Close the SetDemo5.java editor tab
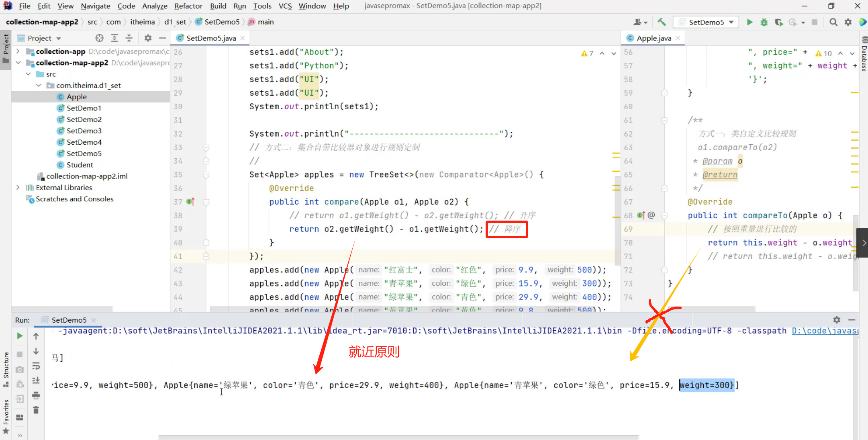This screenshot has height=440, width=868. pos(243,38)
